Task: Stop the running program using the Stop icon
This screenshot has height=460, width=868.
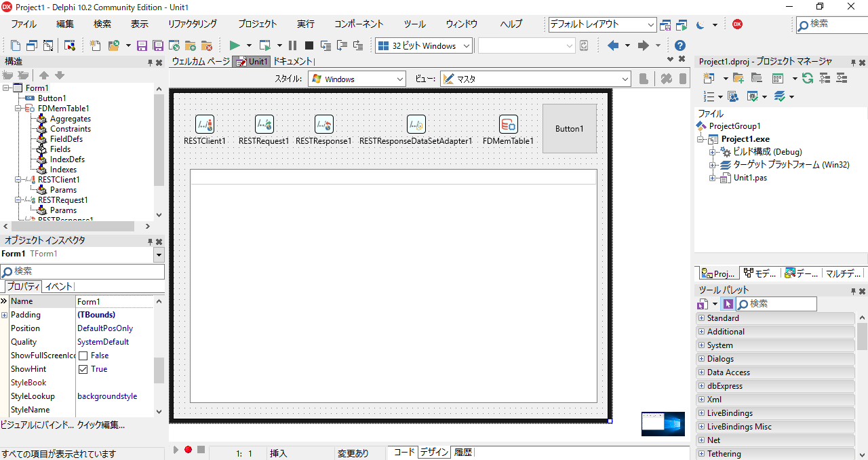Action: [x=309, y=45]
